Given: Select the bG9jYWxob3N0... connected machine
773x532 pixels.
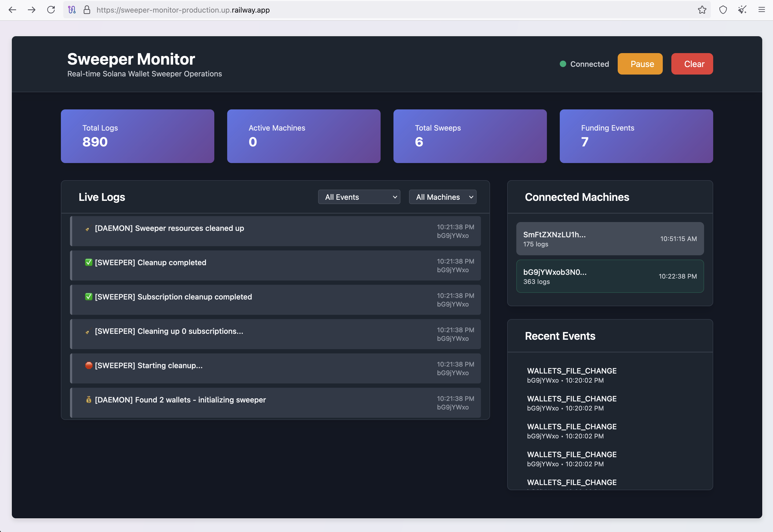Looking at the screenshot, I should click(610, 276).
